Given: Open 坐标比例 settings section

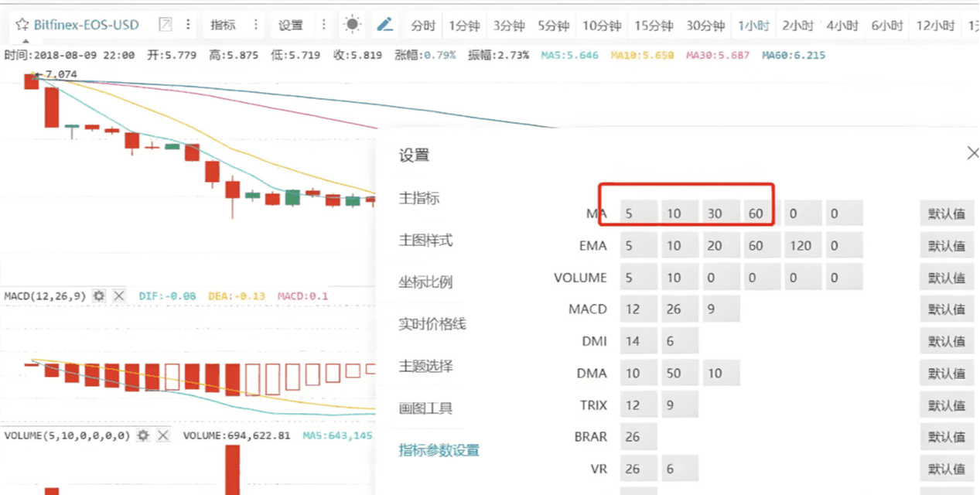Looking at the screenshot, I should (x=425, y=282).
